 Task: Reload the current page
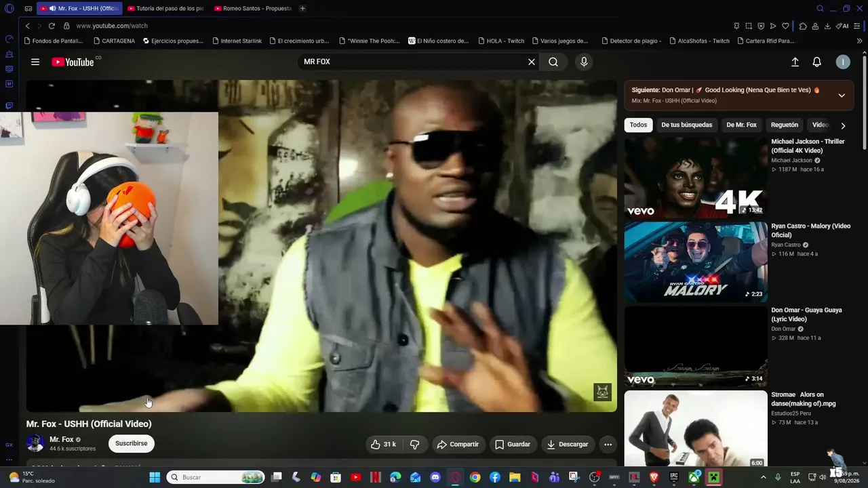tap(52, 26)
